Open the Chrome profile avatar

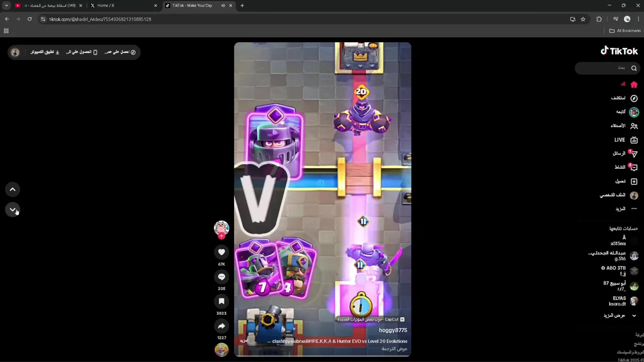[627, 19]
